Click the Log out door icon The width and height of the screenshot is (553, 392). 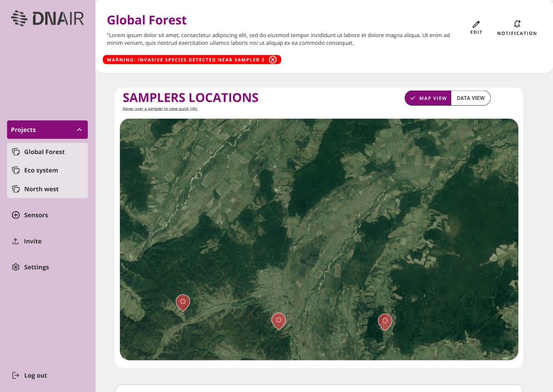pos(16,375)
